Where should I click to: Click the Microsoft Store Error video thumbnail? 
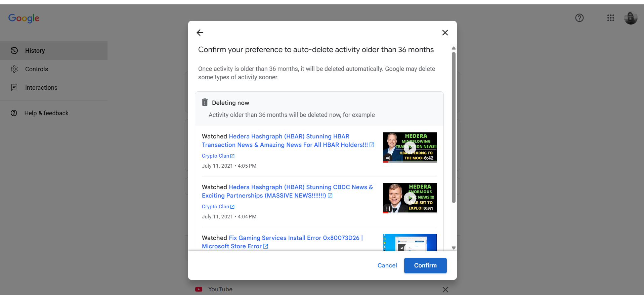coord(410,243)
